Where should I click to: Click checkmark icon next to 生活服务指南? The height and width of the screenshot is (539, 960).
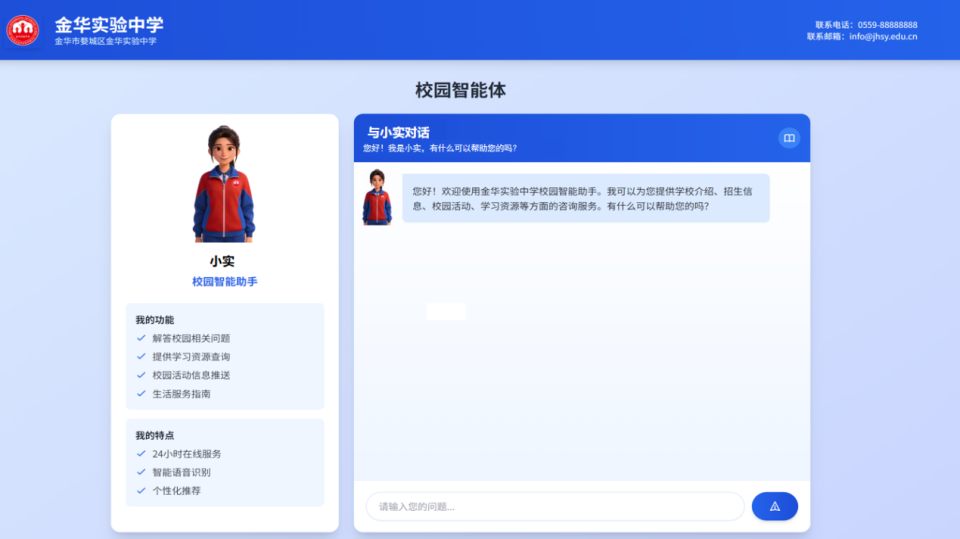(x=141, y=394)
